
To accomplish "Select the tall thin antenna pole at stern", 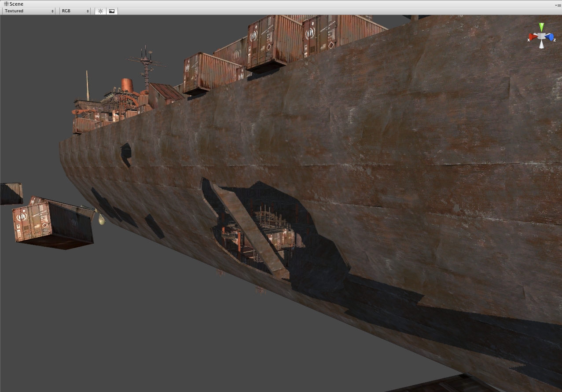I will click(x=87, y=85).
